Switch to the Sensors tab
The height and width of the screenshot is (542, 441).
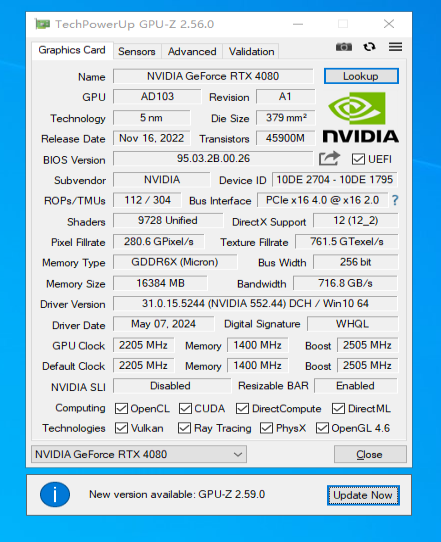pyautogui.click(x=137, y=52)
